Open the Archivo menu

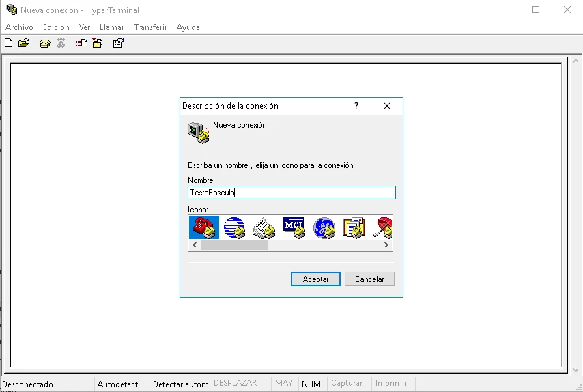[x=19, y=27]
